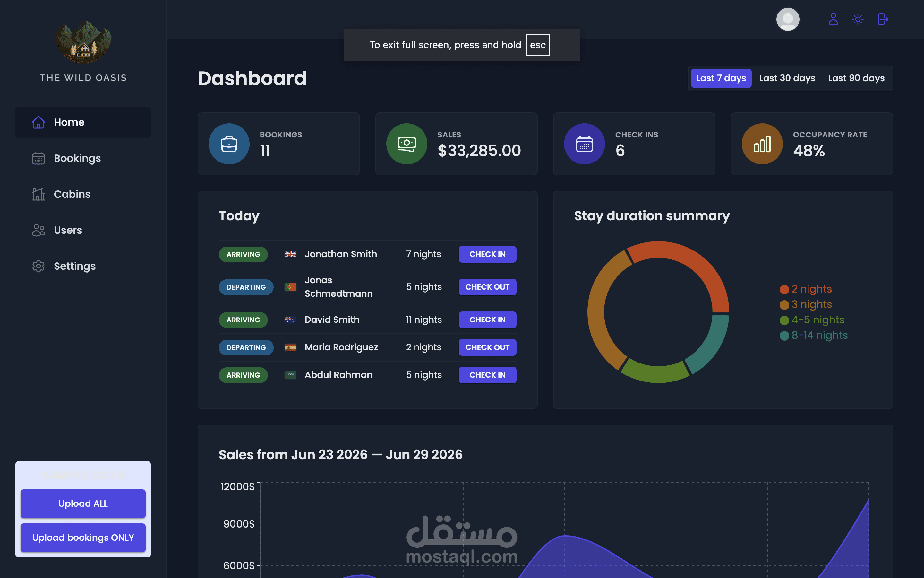This screenshot has width=924, height=578.
Task: Click the Users people icon in sidebar
Action: click(x=38, y=230)
